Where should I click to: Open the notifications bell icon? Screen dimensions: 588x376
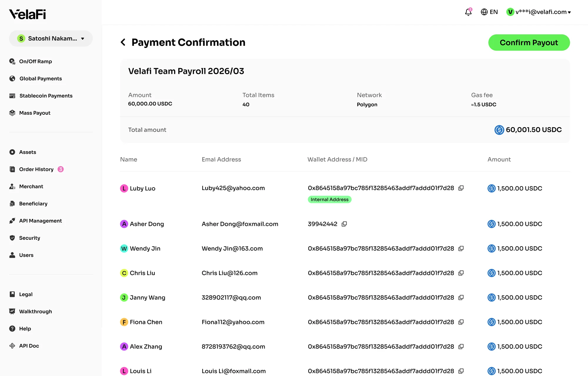[468, 12]
